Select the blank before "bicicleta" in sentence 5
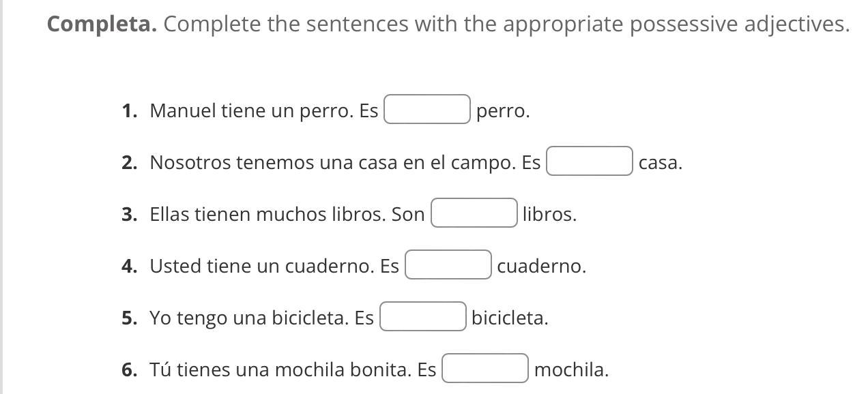The width and height of the screenshot is (868, 394). pos(423,317)
